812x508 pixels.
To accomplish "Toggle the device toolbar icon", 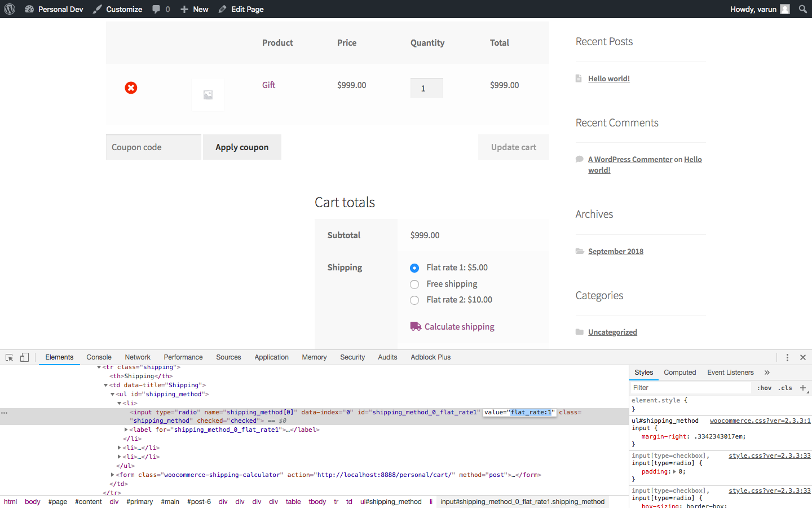I will [x=24, y=357].
